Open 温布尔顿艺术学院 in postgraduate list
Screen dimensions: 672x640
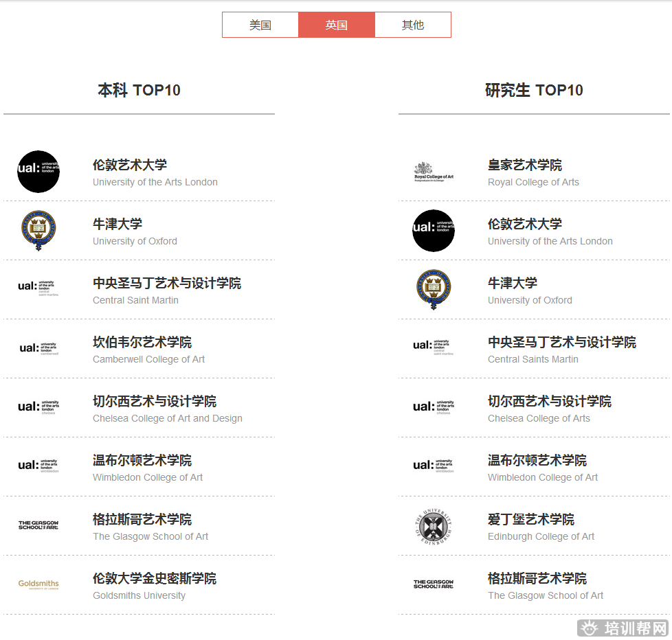(537, 460)
